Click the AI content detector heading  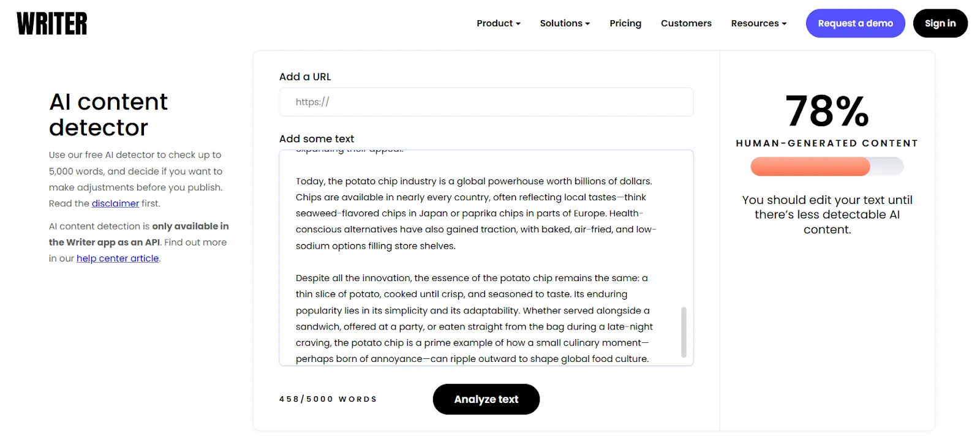[108, 115]
